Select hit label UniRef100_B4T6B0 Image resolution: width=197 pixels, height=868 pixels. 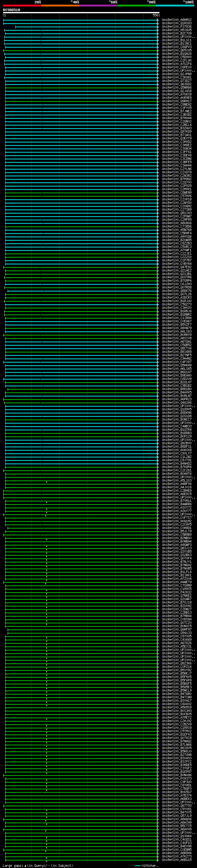pyautogui.click(x=176, y=694)
